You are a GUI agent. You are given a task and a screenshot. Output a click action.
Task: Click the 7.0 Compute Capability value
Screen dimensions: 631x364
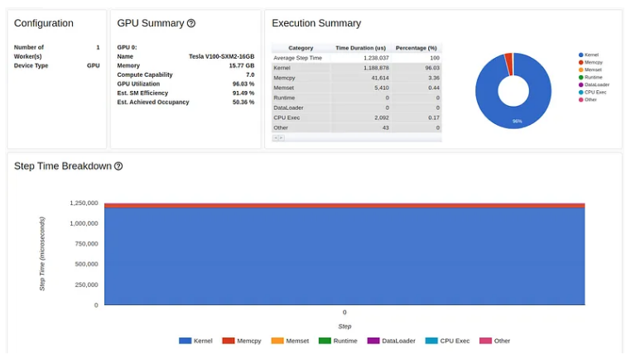(250, 74)
